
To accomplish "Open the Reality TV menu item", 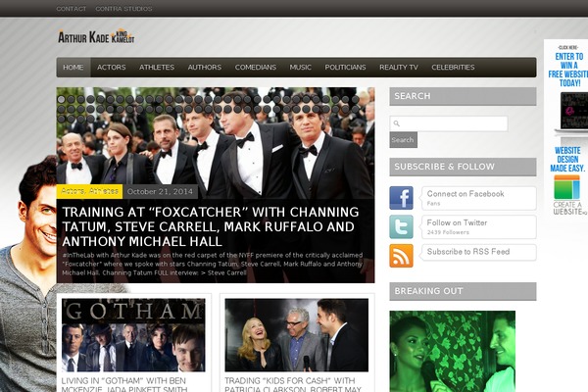I will 399,68.
